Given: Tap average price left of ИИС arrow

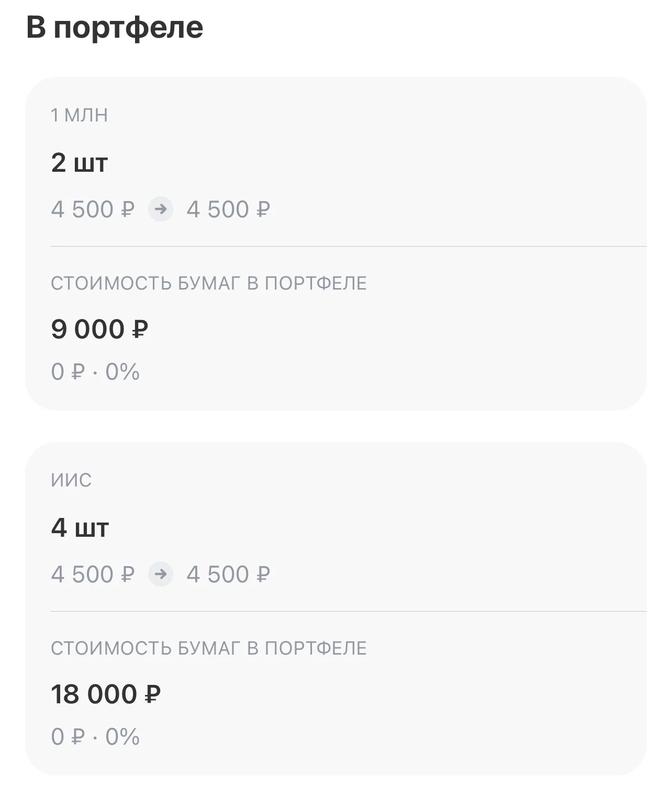Looking at the screenshot, I should tap(93, 574).
